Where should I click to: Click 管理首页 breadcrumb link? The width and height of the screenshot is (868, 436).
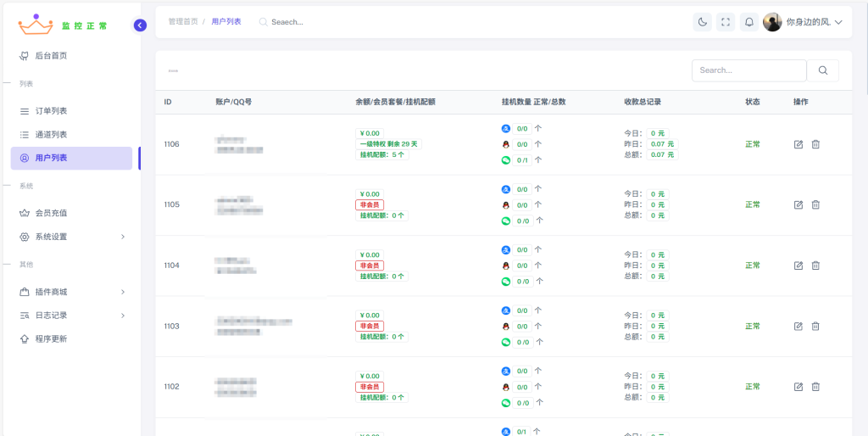coord(183,21)
